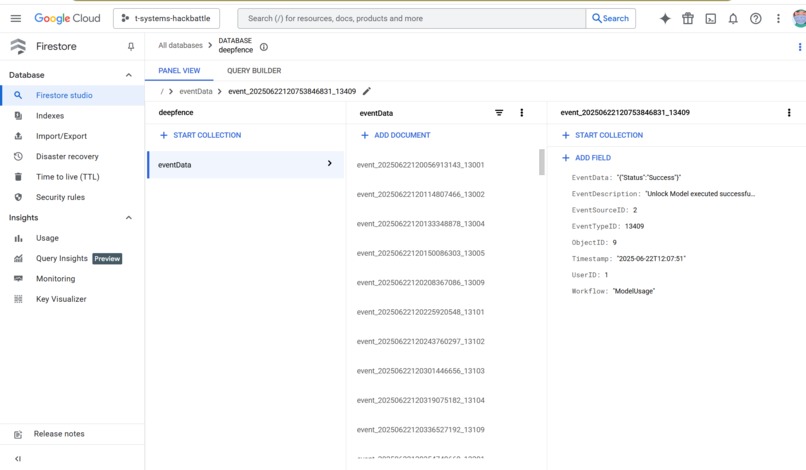Open Firestore studio in sidebar
Screen dimensions: 806x470
(x=72, y=95)
